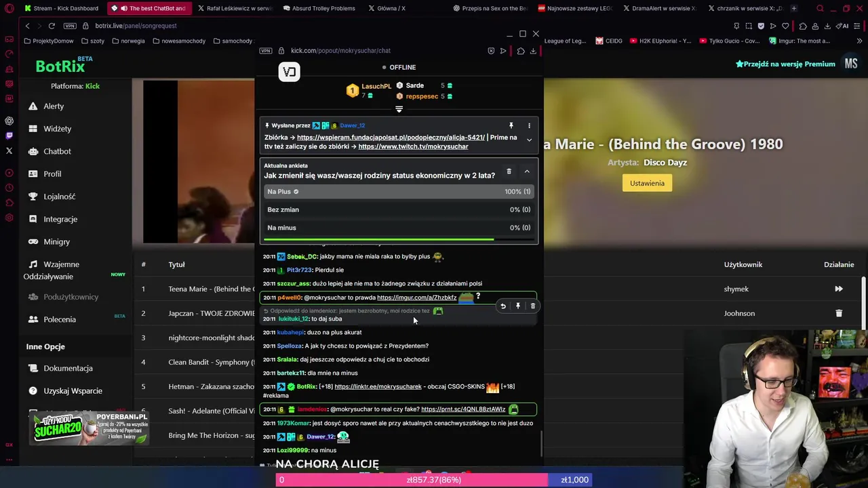Image resolution: width=868 pixels, height=488 pixels.
Task: Open imgur link from p4wello's message
Action: pos(416,298)
